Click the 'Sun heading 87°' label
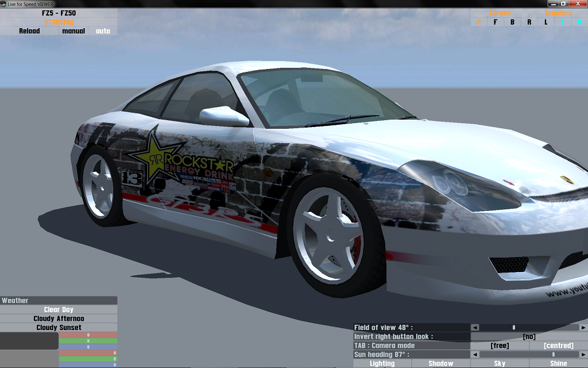 coord(412,354)
